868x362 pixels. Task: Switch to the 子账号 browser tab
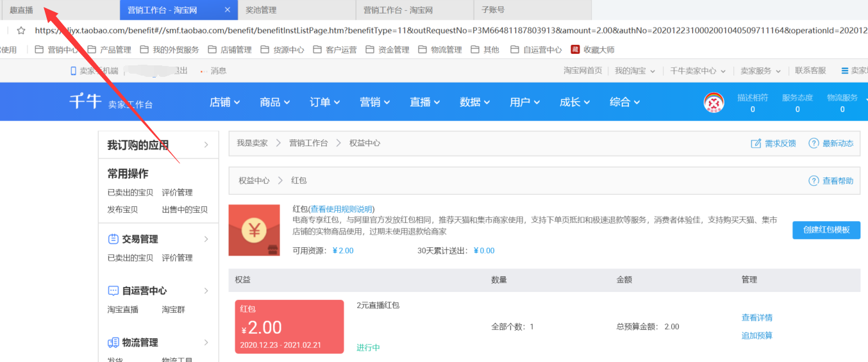point(533,10)
